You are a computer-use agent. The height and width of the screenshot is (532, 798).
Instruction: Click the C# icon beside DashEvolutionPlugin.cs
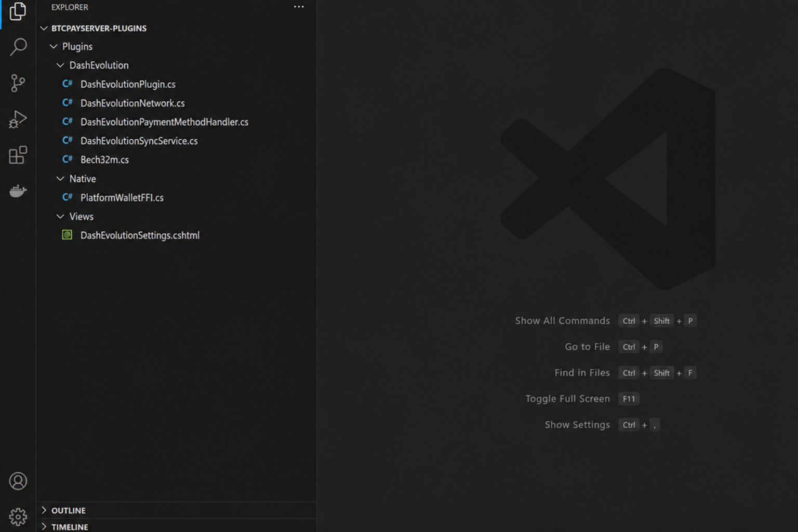68,84
